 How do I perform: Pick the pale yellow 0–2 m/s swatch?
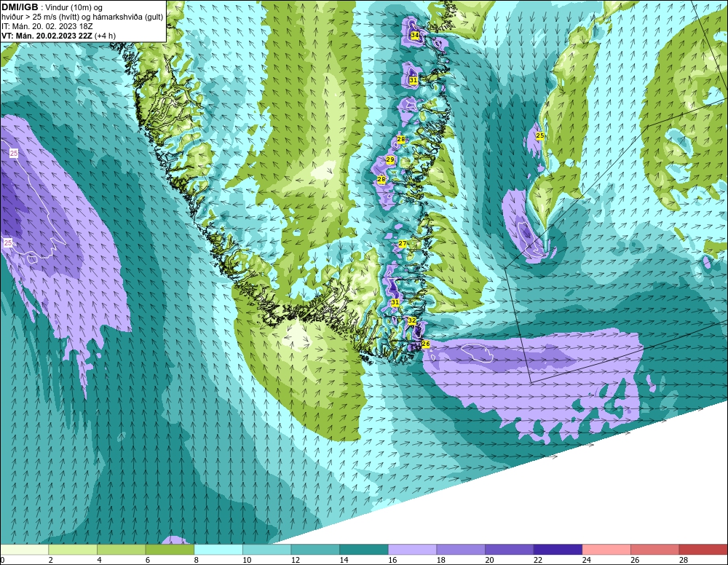24,550
